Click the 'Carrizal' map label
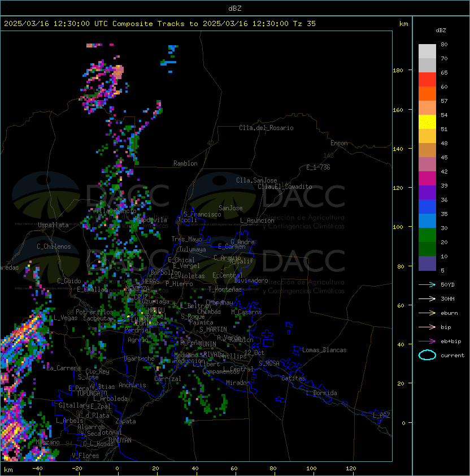This screenshot has width=470, height=476. tap(167, 379)
